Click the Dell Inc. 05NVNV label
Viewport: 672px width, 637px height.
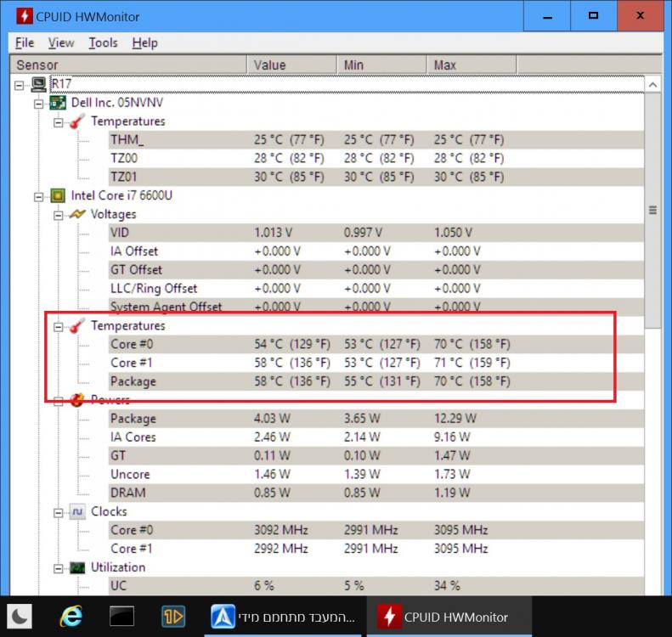pos(117,103)
